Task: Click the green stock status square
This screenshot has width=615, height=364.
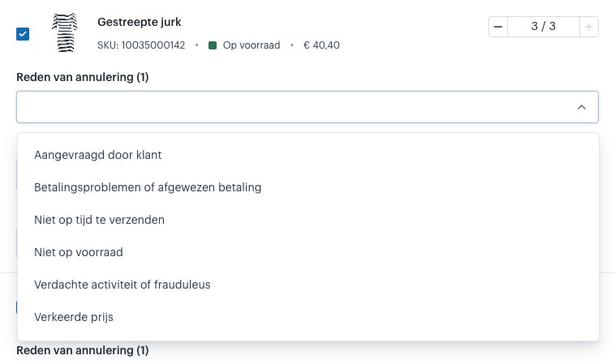Action: coord(213,45)
